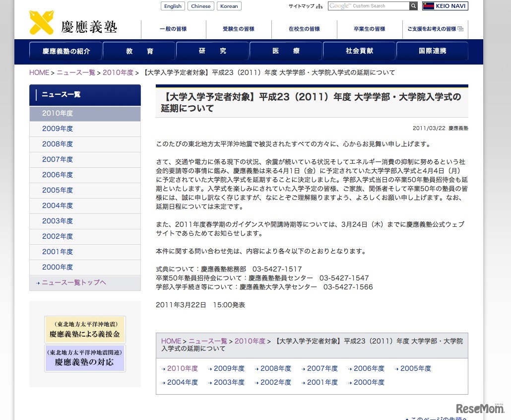Click the Korean language button
The width and height of the screenshot is (511, 420).
[x=229, y=6]
